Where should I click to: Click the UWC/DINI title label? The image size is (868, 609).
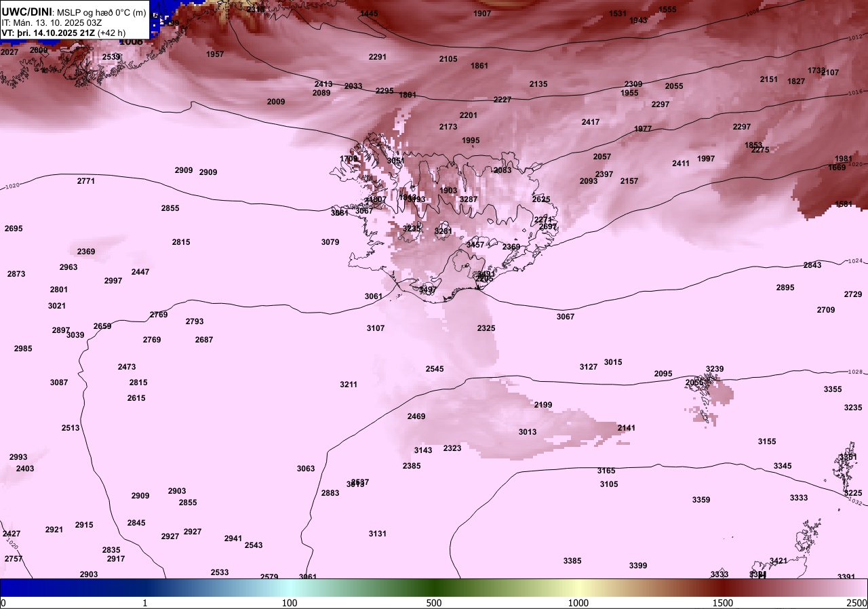coord(26,12)
